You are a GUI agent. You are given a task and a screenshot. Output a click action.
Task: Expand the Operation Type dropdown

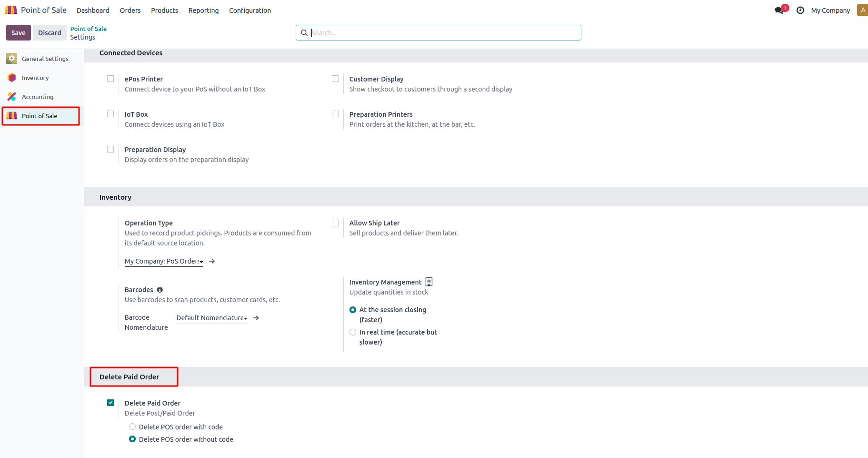164,261
